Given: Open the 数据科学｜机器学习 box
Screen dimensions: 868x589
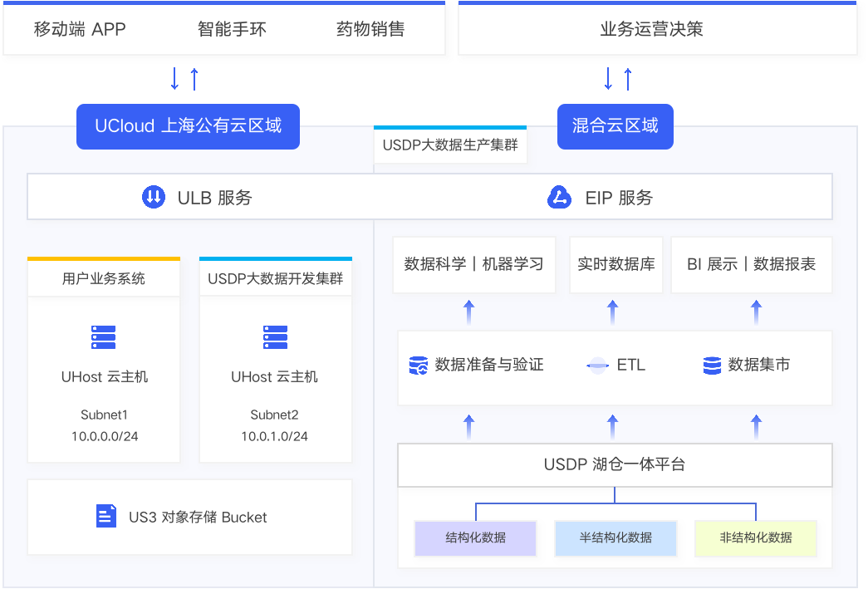Looking at the screenshot, I should tap(473, 265).
